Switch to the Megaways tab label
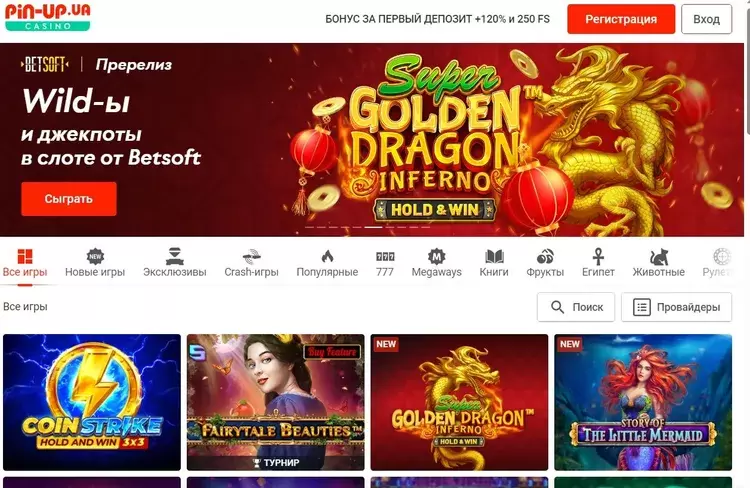This screenshot has height=488, width=750. [436, 272]
